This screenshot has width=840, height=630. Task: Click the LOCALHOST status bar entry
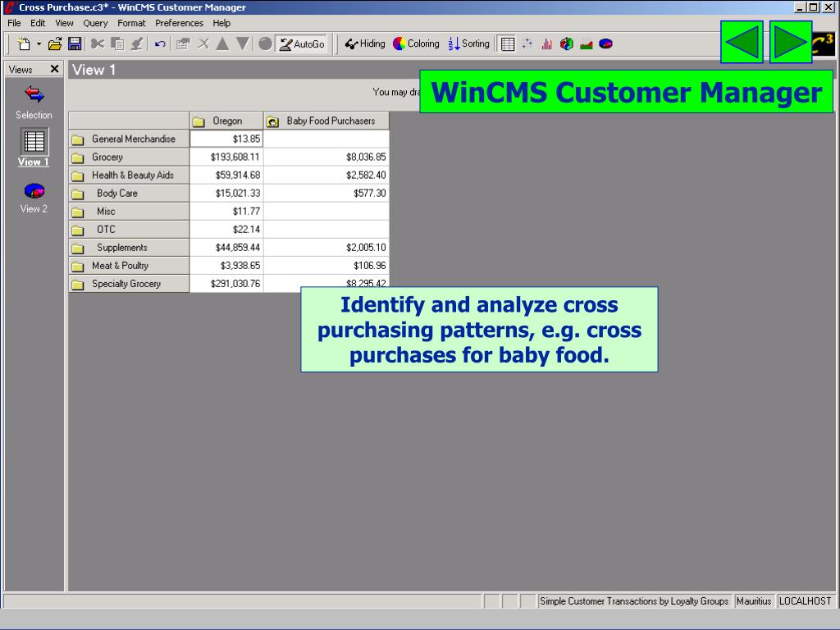coord(806,601)
